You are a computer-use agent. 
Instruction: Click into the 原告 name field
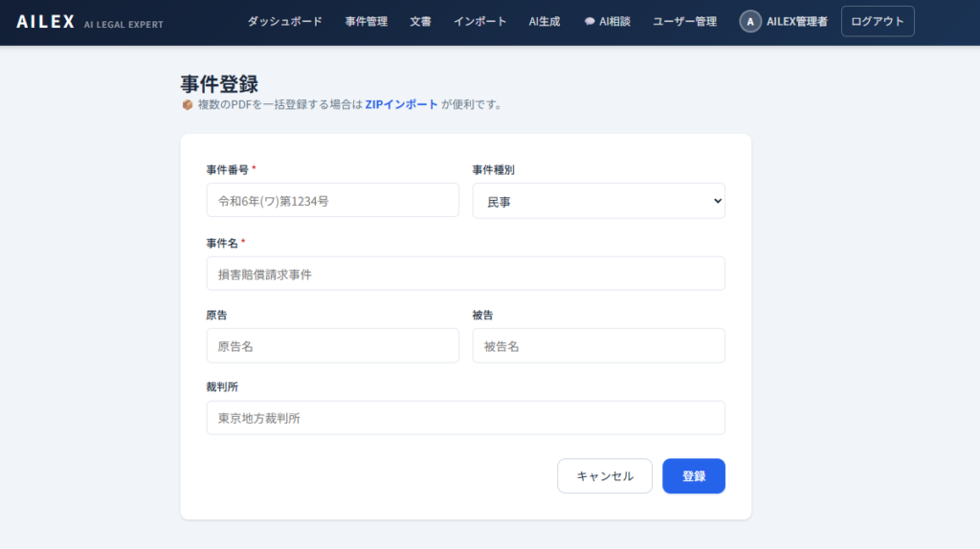pos(332,346)
